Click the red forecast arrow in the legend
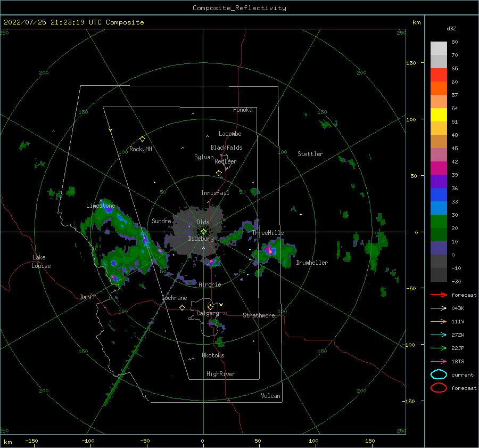Image resolution: width=479 pixels, height=448 pixels. [439, 295]
